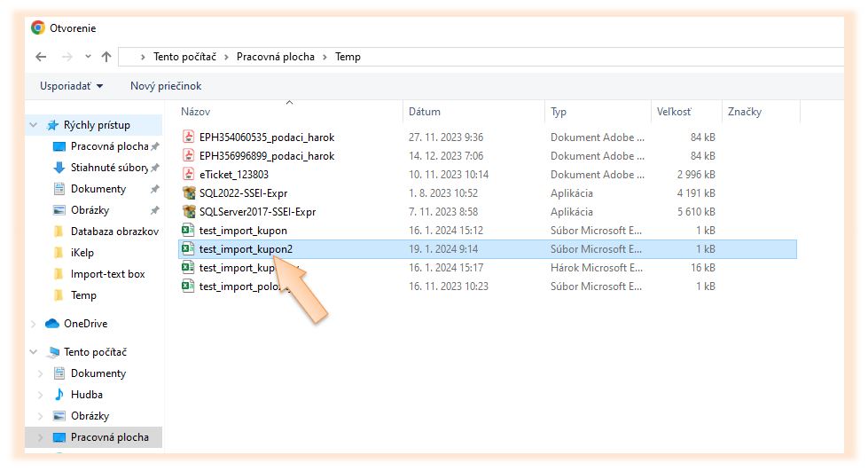Open the iKelp folder in sidebar
868x471 pixels.
point(82,253)
